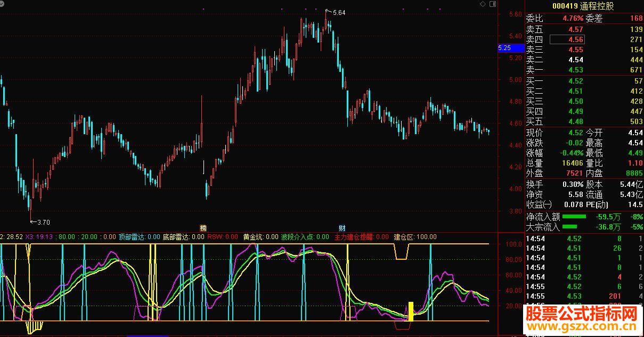Click tick row with volume 26
This screenshot has height=337, width=644.
[584, 248]
